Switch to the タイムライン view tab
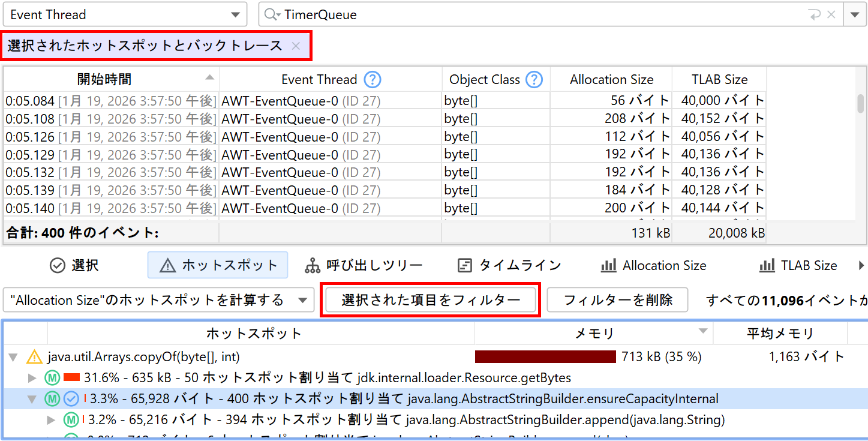868x441 pixels. pos(509,265)
